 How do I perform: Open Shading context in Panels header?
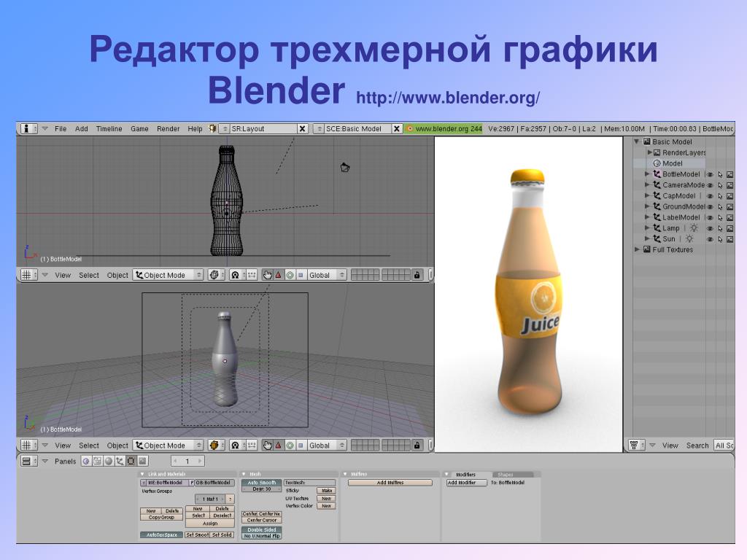point(109,461)
